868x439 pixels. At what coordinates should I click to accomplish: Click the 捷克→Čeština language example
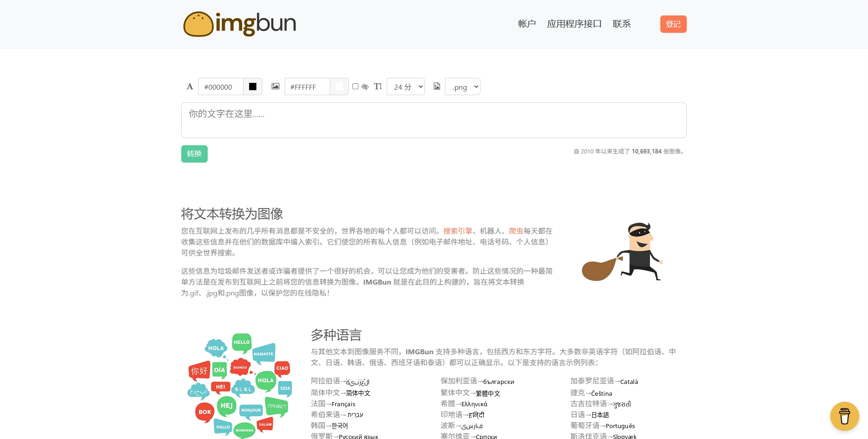click(592, 393)
